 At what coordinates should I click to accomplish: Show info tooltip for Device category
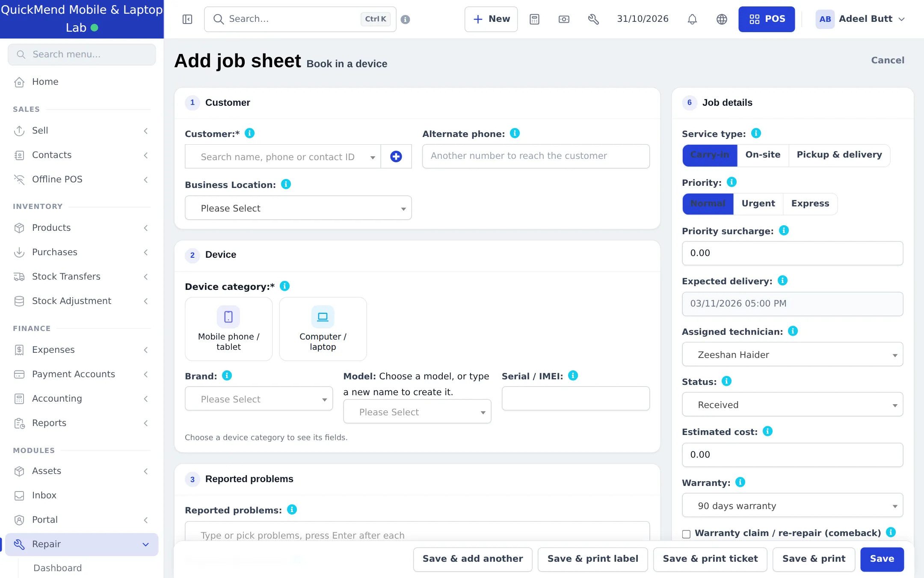(x=284, y=286)
